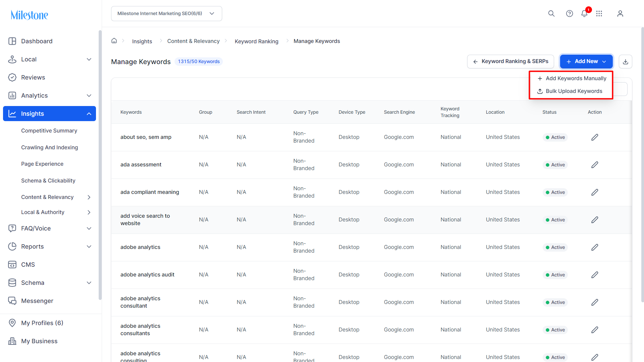
Task: Edit keyword 'about seo, sem amp'
Action: (595, 137)
